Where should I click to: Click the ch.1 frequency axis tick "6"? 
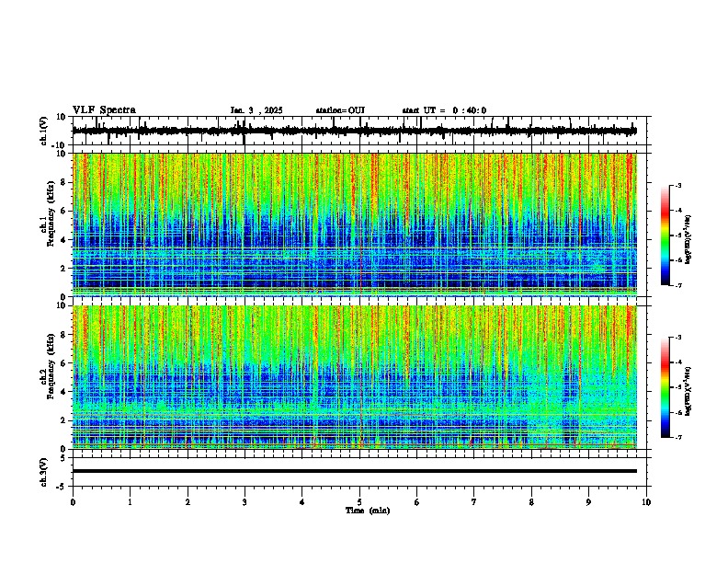(63, 211)
